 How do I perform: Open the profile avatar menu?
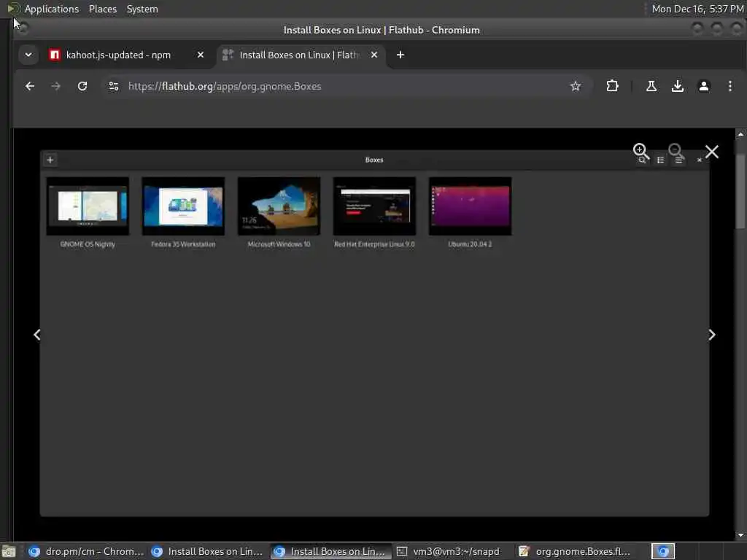(x=704, y=86)
